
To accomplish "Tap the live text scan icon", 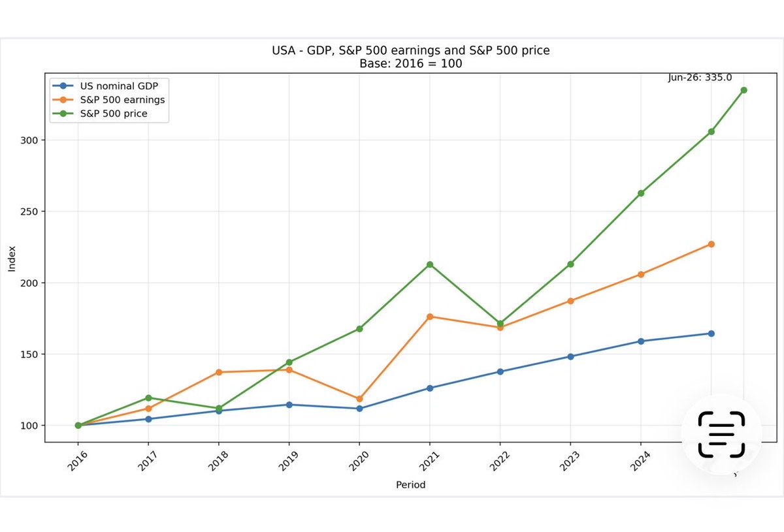I will tap(721, 434).
